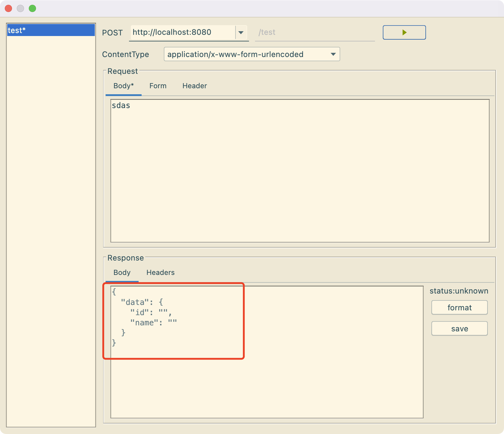This screenshot has width=504, height=434.
Task: Click the "name": "" line in response
Action: [x=153, y=323]
